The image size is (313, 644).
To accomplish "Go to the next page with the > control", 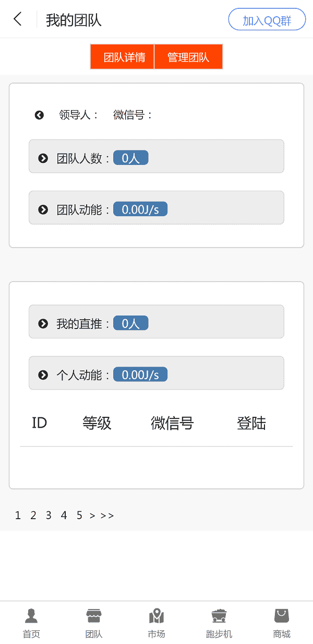I will (x=92, y=515).
